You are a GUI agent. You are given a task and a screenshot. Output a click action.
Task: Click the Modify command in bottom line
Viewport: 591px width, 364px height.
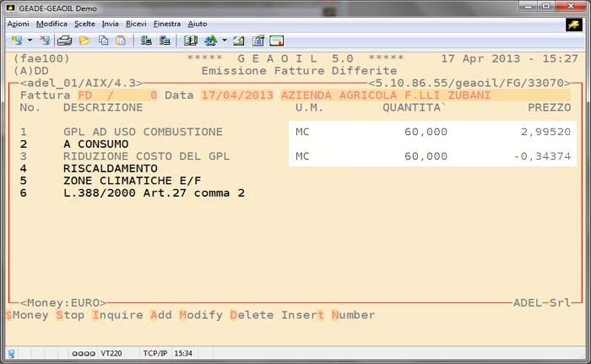click(x=201, y=315)
